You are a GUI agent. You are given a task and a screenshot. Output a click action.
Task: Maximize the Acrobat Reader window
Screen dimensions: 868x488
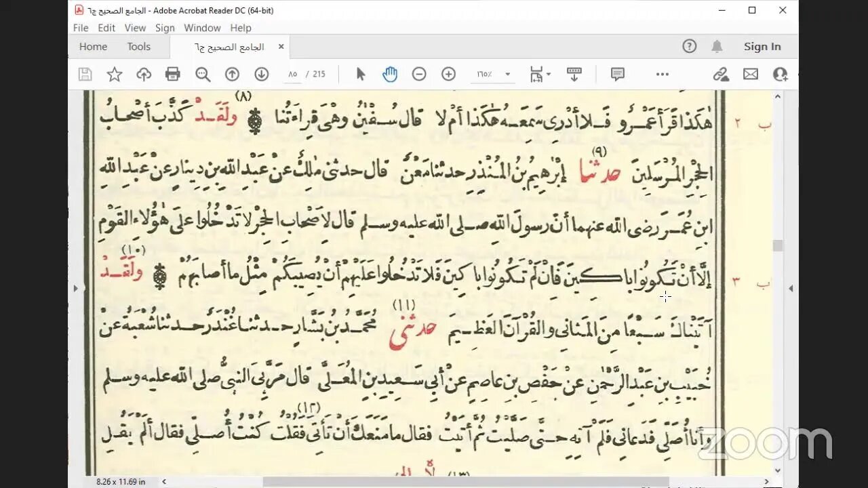752,10
